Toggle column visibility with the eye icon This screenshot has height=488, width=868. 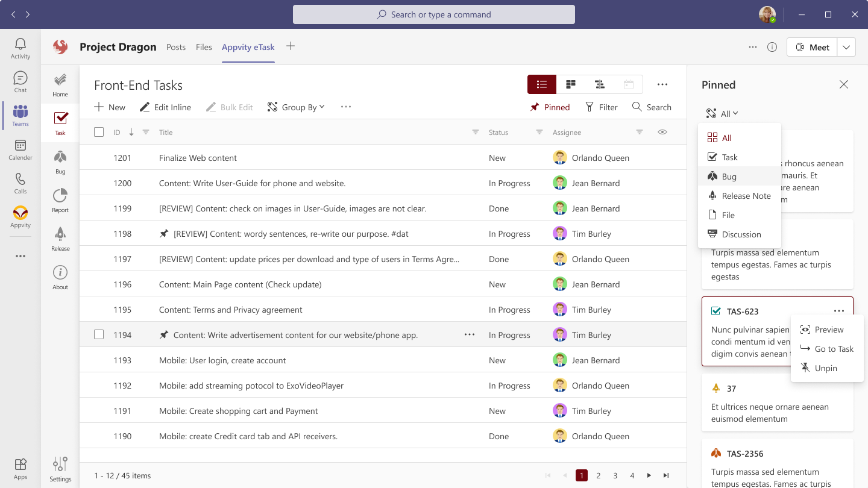click(x=662, y=132)
